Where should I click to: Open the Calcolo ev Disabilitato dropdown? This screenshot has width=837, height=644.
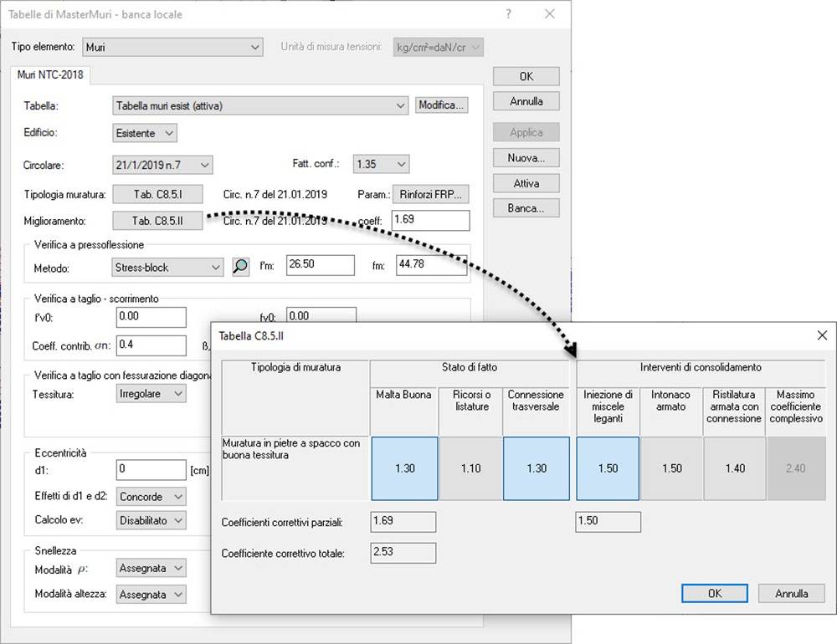151,520
